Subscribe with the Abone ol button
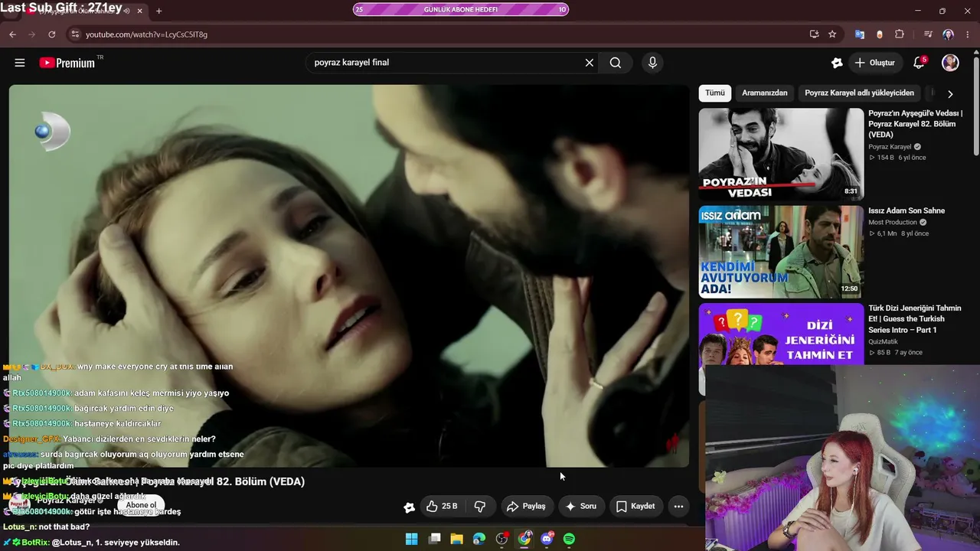 (141, 505)
